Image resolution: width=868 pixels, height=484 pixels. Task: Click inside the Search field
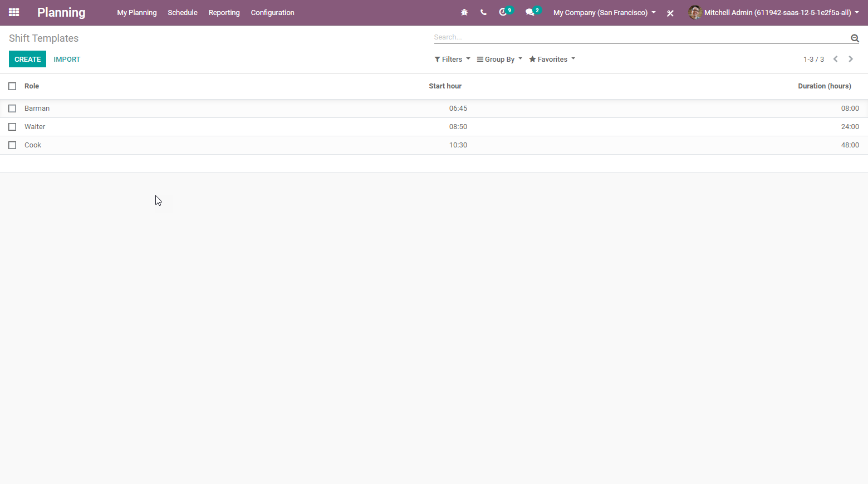pos(612,37)
